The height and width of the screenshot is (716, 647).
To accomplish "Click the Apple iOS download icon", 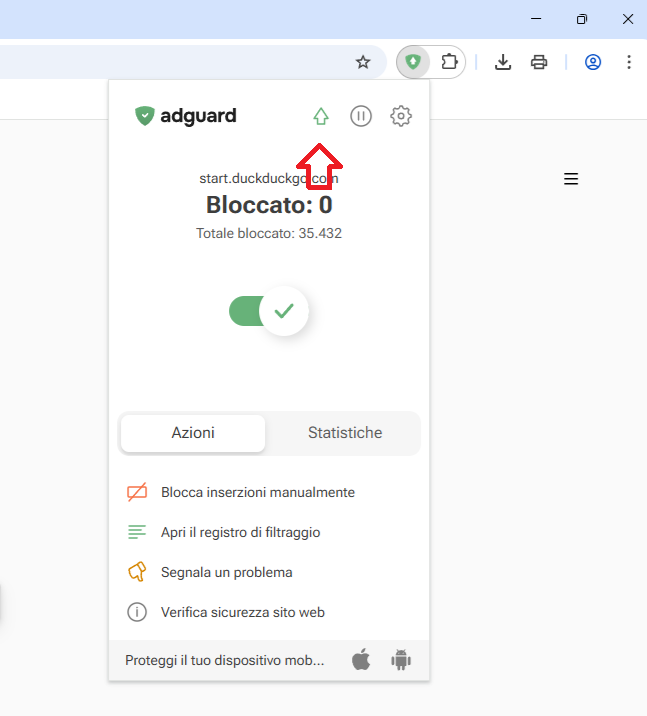I will point(361,660).
